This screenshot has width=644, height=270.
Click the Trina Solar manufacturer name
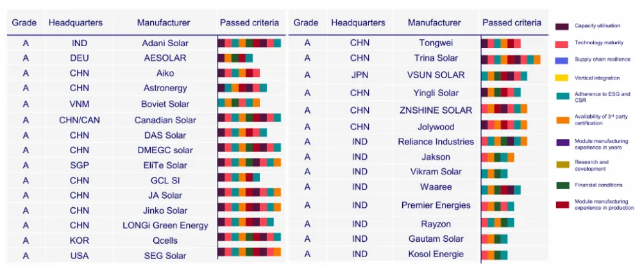(434, 58)
